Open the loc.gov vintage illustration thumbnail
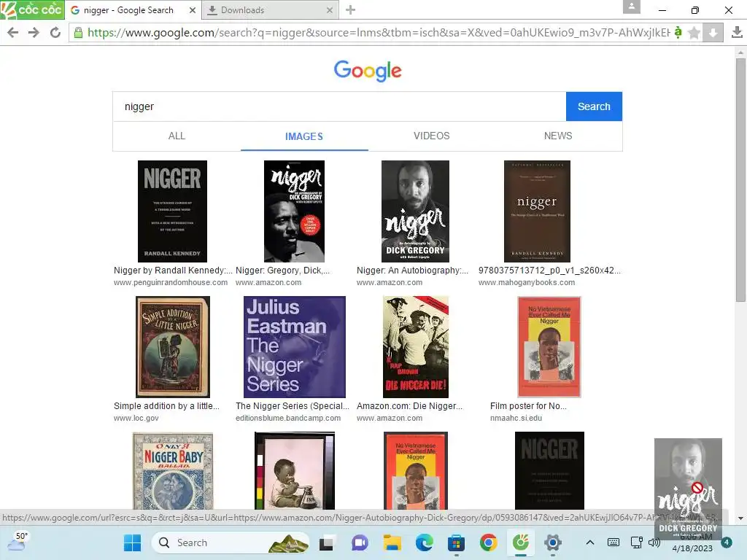 point(172,347)
